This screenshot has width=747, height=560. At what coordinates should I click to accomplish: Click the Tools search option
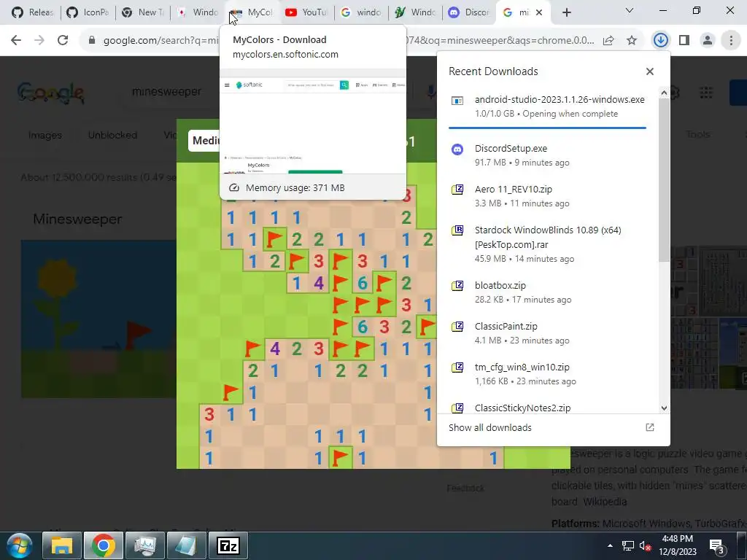click(x=698, y=135)
